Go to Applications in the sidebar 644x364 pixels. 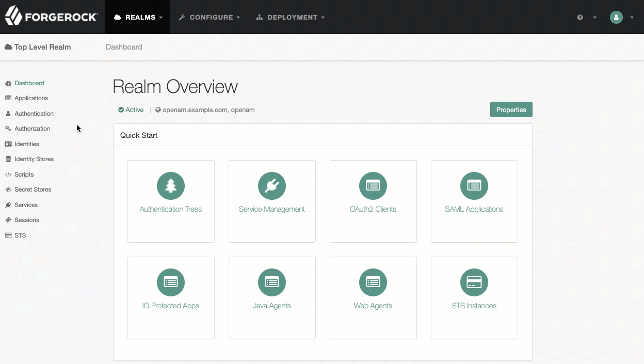tap(31, 98)
